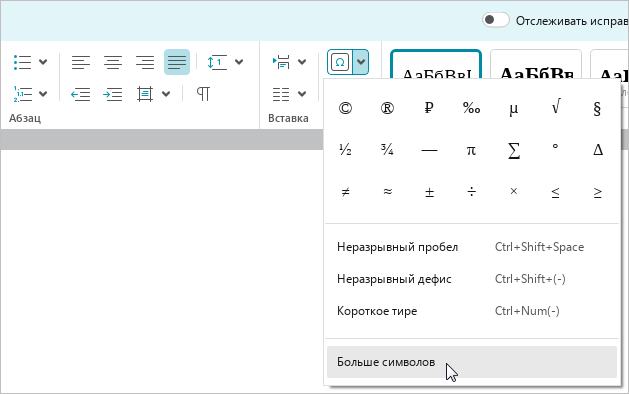Insert the plus-minus ± symbol
This screenshot has width=629, height=394.
pos(429,192)
